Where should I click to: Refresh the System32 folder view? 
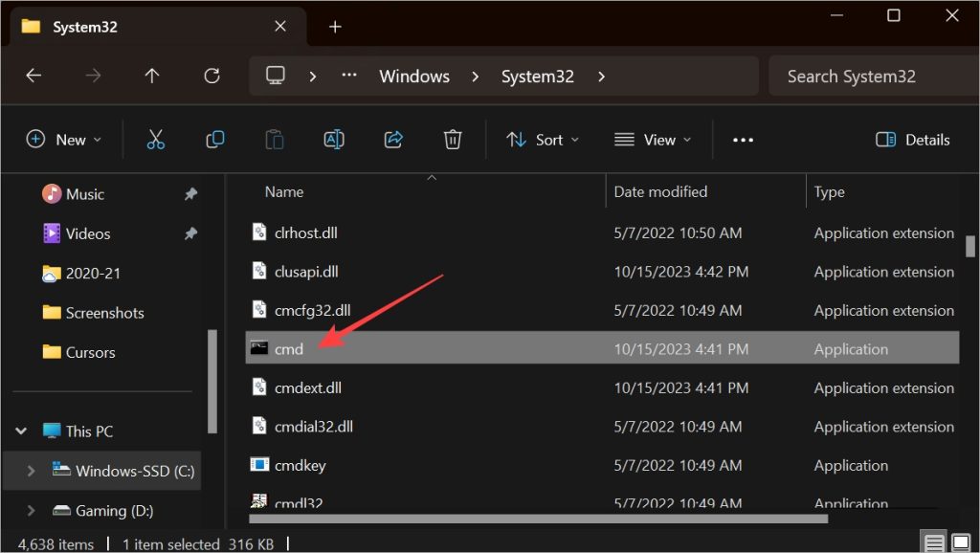(x=212, y=76)
